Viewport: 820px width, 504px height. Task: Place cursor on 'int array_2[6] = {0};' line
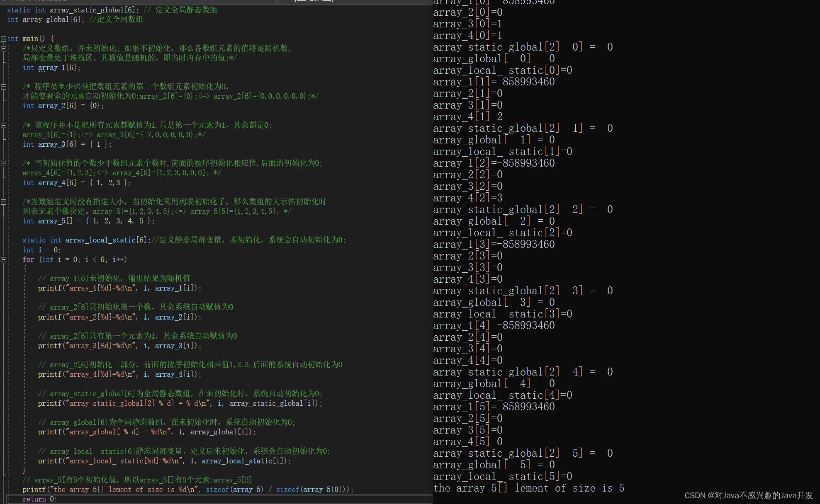tap(63, 106)
